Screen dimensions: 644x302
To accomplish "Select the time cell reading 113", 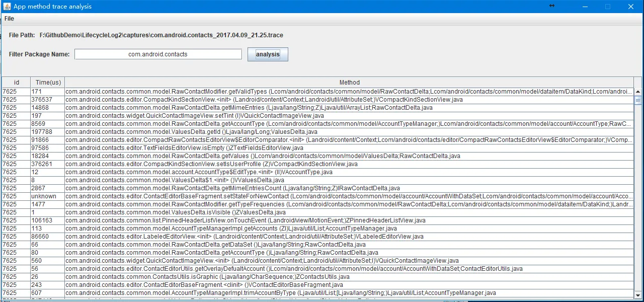I will tap(47, 229).
